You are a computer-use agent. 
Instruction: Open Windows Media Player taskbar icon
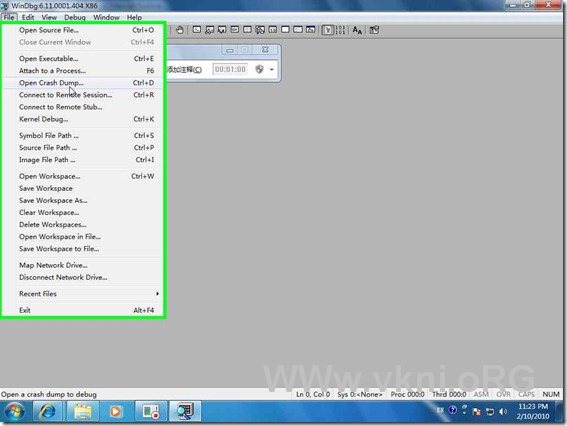click(x=116, y=412)
